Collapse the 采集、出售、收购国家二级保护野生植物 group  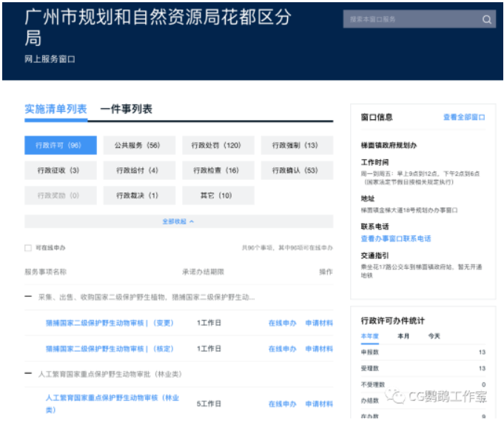pos(28,297)
